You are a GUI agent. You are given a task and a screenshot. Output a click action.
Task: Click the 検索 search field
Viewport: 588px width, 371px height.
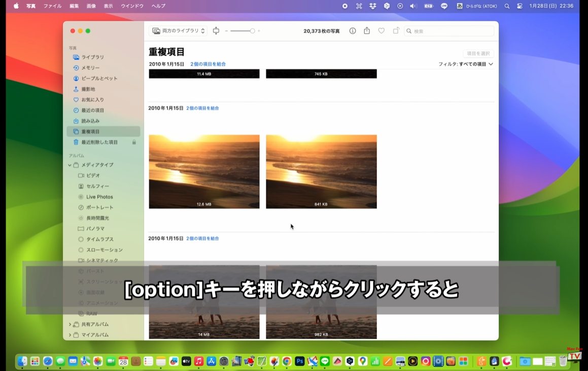tap(449, 31)
